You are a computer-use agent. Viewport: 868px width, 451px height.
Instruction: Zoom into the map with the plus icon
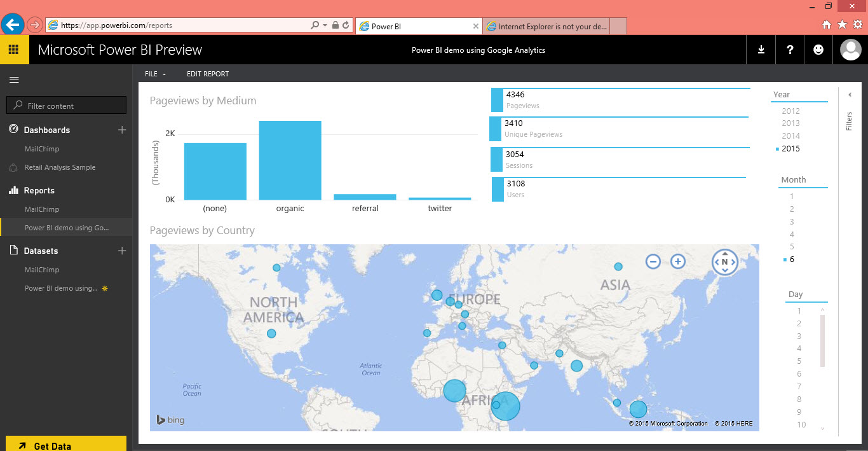[677, 261]
